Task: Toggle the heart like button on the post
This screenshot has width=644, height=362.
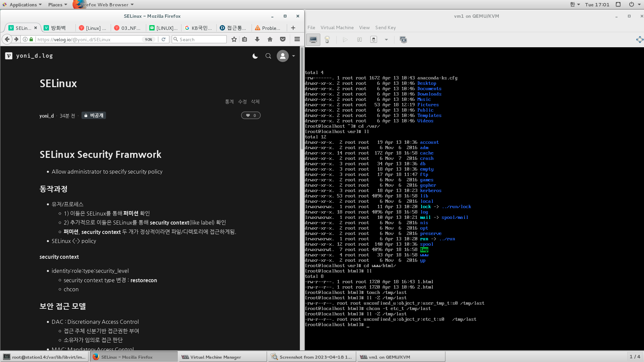Action: pyautogui.click(x=251, y=115)
